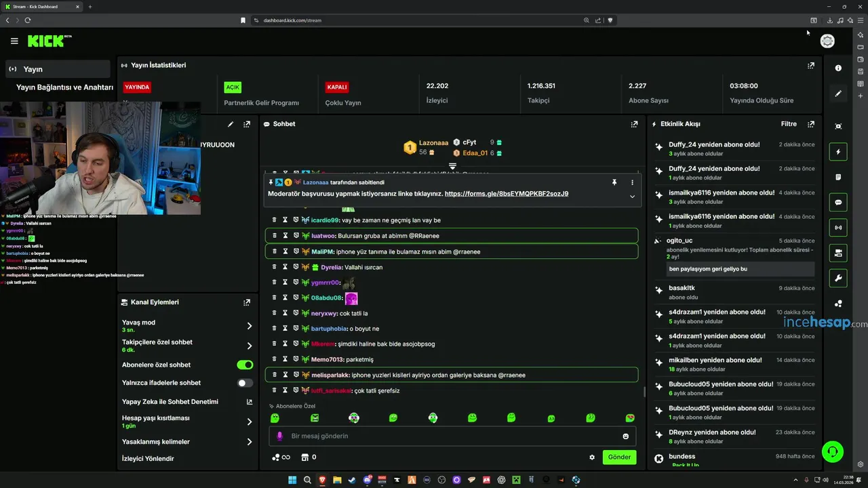
Task: Disable Abonelere özel sohbet toggle
Action: click(x=245, y=365)
